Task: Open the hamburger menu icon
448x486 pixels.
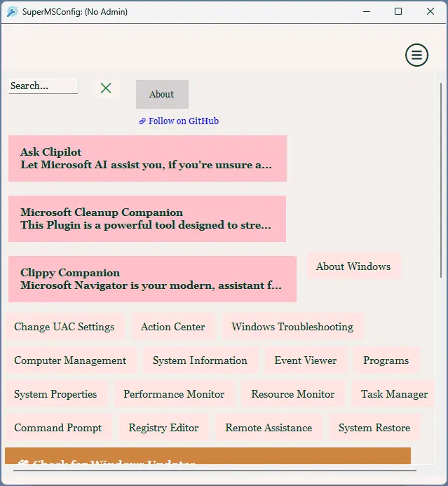Action: point(416,55)
